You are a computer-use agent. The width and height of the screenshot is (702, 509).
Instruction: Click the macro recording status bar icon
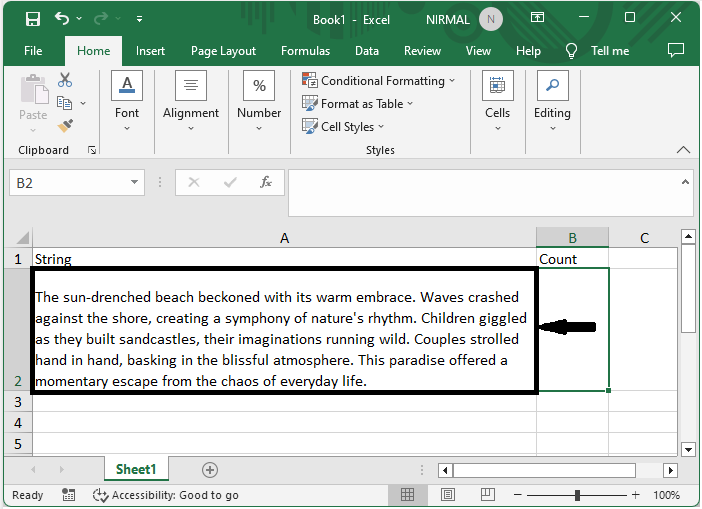tap(70, 495)
